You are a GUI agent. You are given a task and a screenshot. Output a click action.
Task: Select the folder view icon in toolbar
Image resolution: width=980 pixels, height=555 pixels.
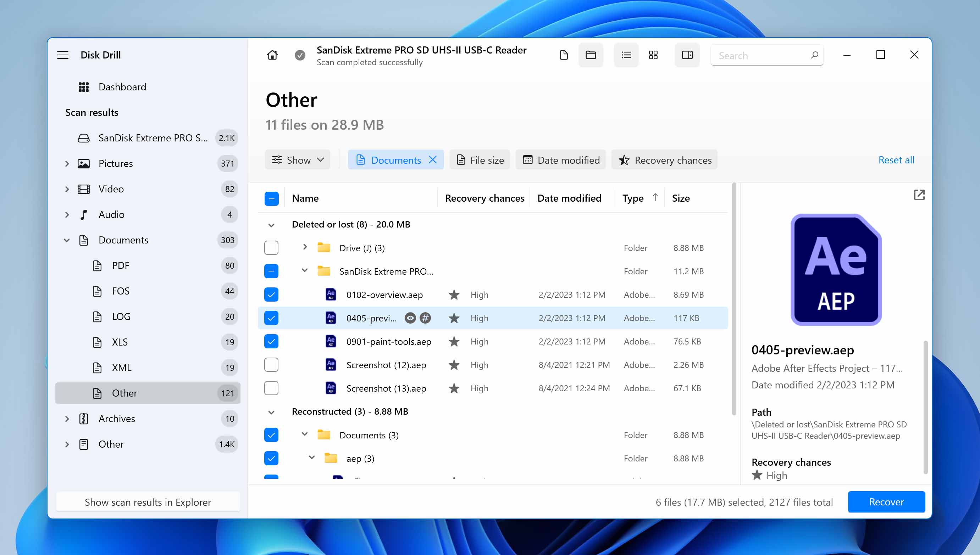coord(591,55)
